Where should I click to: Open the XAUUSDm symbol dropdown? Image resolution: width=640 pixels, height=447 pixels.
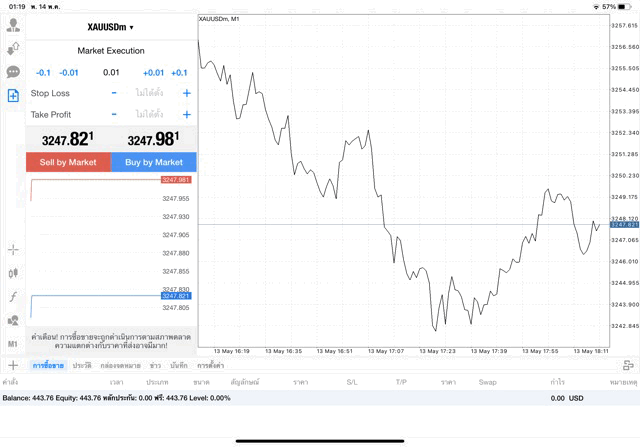[x=111, y=27]
